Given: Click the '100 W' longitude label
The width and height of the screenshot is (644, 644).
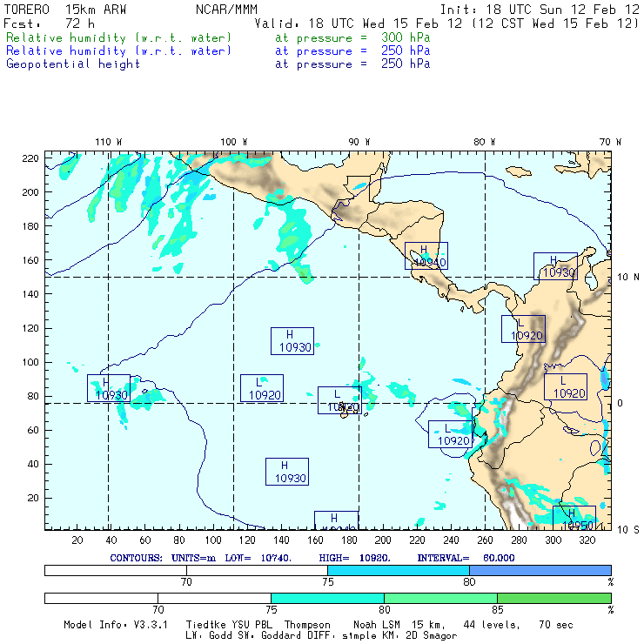Looking at the screenshot, I should pos(234,142).
